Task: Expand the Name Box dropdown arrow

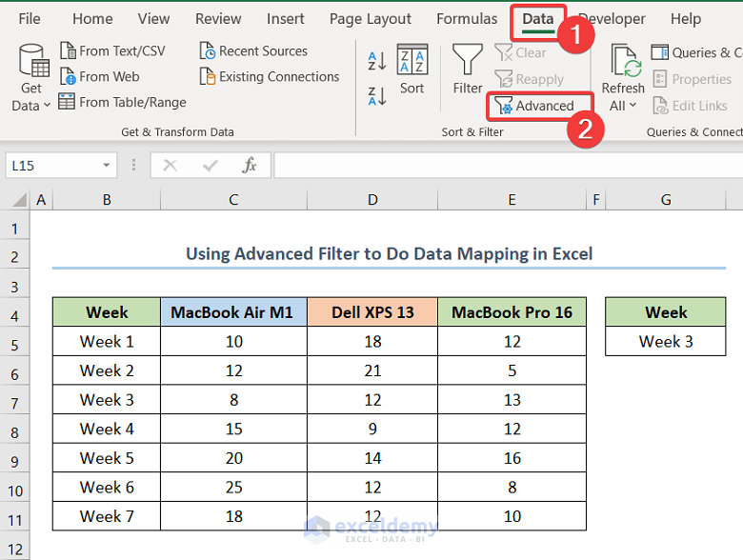Action: (x=107, y=166)
